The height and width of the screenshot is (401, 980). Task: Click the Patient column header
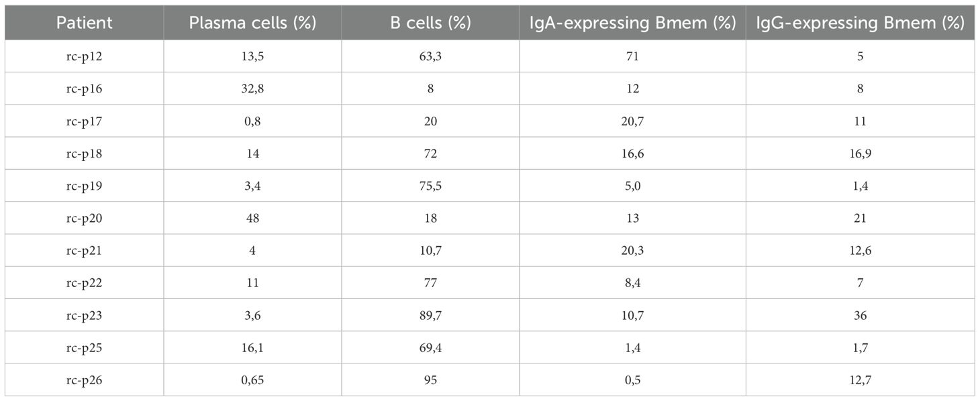pyautogui.click(x=85, y=23)
